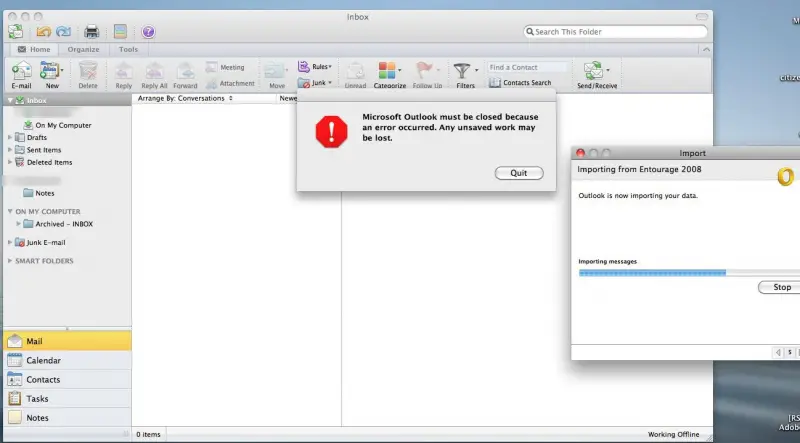Switch to the Tools tab

pyautogui.click(x=128, y=50)
